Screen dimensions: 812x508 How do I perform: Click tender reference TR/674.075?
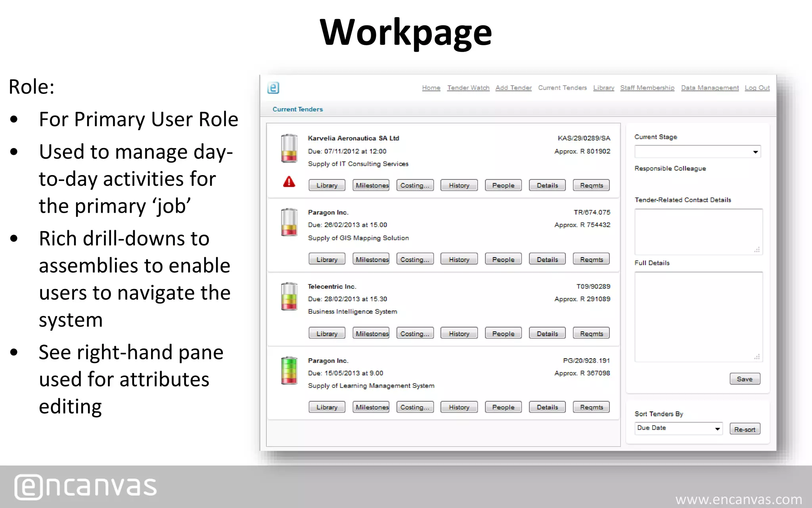coord(592,212)
